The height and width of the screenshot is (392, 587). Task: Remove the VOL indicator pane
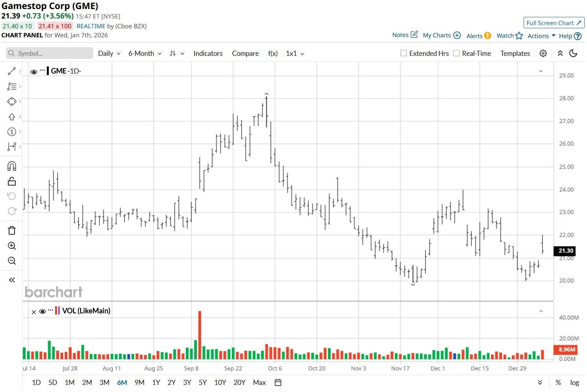click(33, 312)
